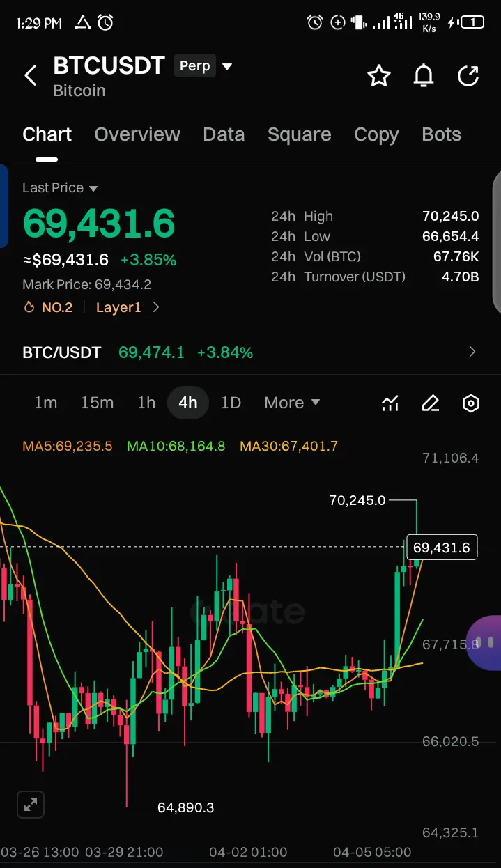Tap the Perp contract badge

click(x=194, y=66)
